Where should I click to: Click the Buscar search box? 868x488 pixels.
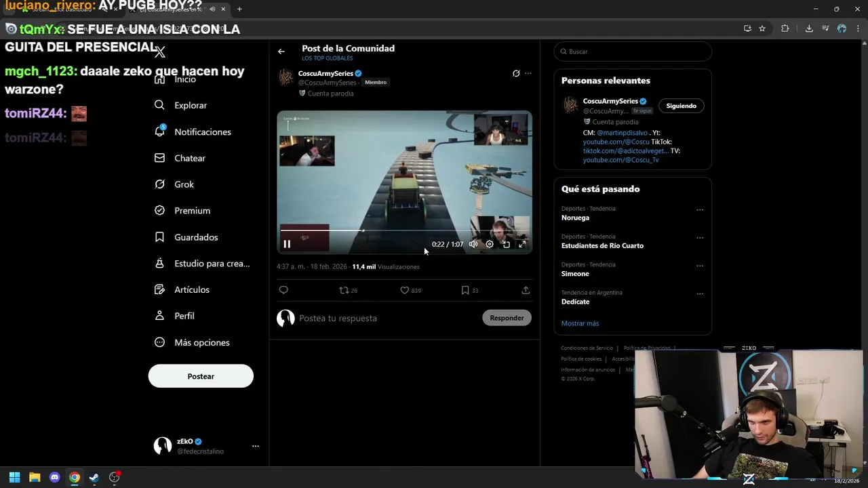point(633,52)
